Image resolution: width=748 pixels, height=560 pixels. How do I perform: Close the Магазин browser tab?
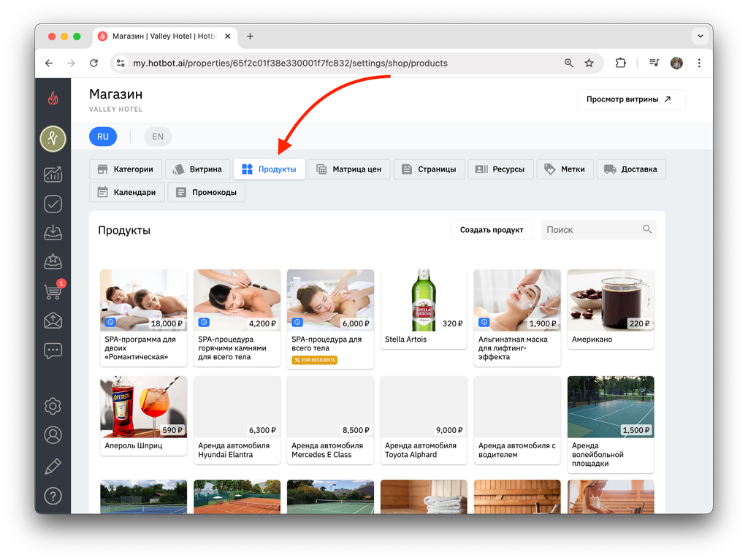tap(228, 37)
